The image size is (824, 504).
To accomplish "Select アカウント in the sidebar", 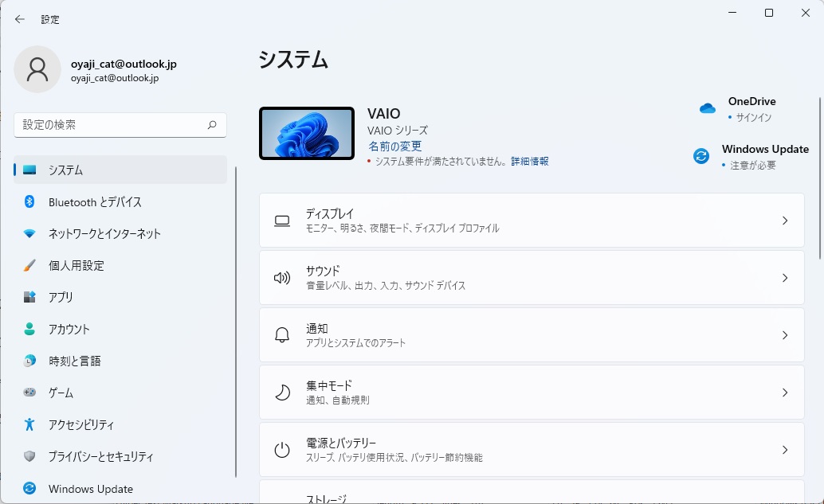I will click(120, 329).
